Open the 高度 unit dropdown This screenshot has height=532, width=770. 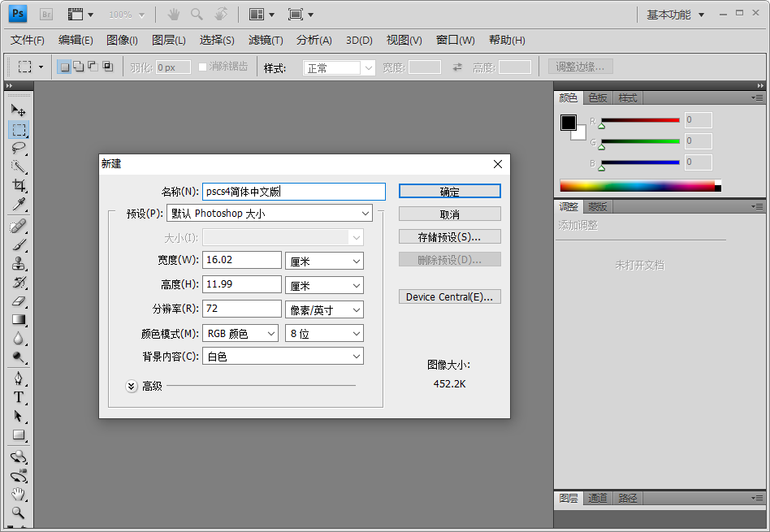324,285
